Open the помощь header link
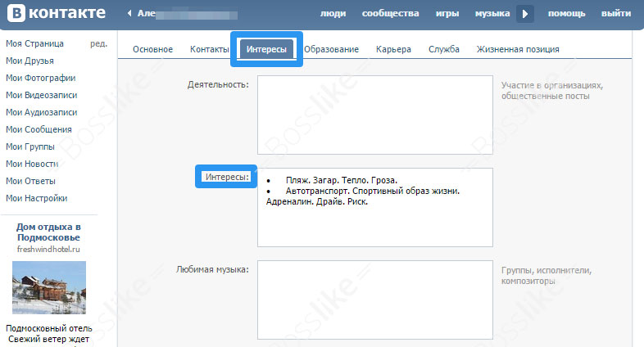The height and width of the screenshot is (347, 644). click(x=566, y=14)
